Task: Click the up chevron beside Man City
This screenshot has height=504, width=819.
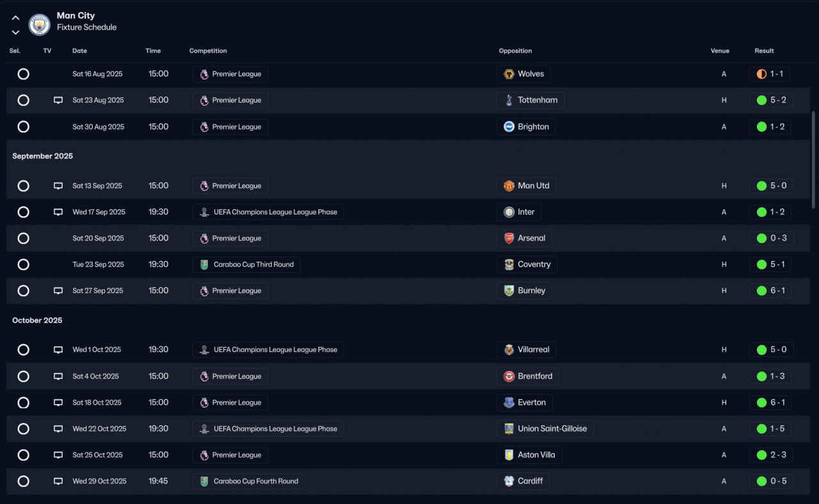Action: click(x=15, y=18)
